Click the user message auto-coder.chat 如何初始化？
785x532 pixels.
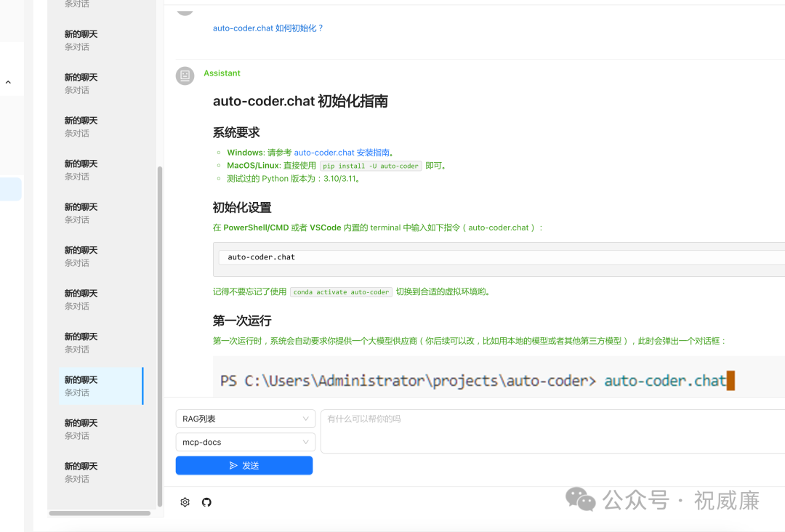268,28
